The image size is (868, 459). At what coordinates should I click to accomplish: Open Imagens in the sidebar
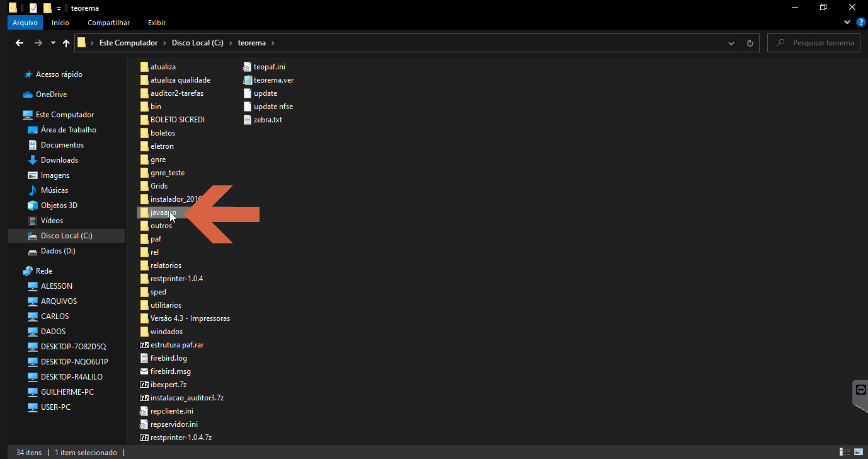click(x=55, y=175)
